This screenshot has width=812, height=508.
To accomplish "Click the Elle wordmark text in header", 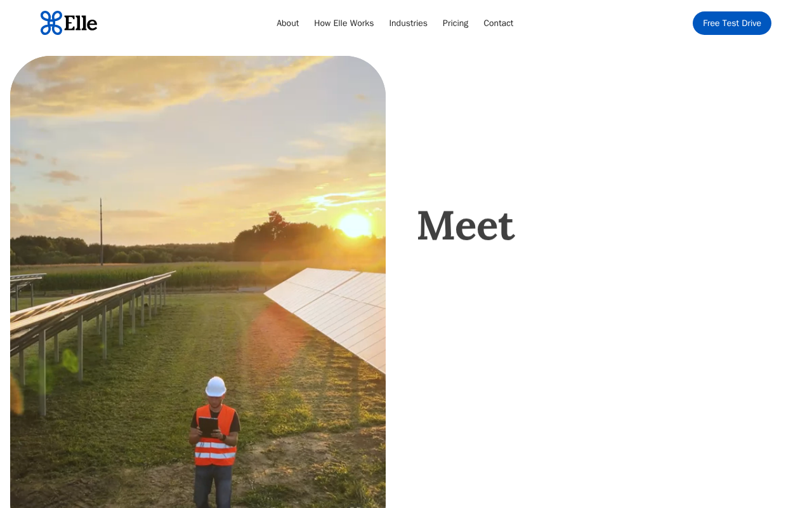I will pyautogui.click(x=81, y=23).
